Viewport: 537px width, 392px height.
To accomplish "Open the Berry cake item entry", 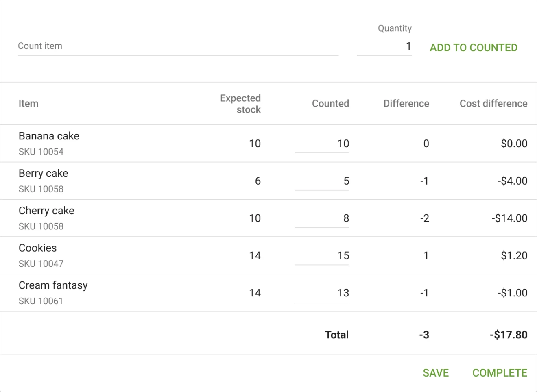I will (43, 173).
